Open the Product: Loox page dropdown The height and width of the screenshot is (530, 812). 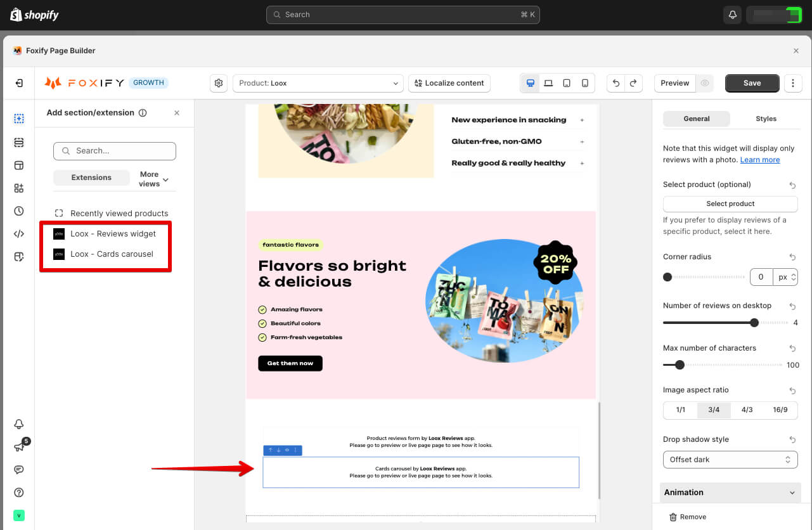tap(318, 83)
